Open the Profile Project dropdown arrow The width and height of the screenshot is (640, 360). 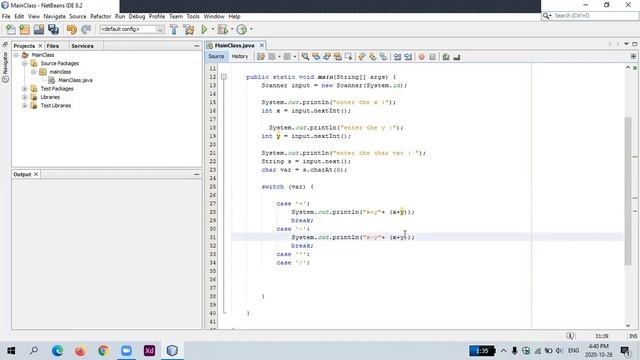tap(251, 29)
